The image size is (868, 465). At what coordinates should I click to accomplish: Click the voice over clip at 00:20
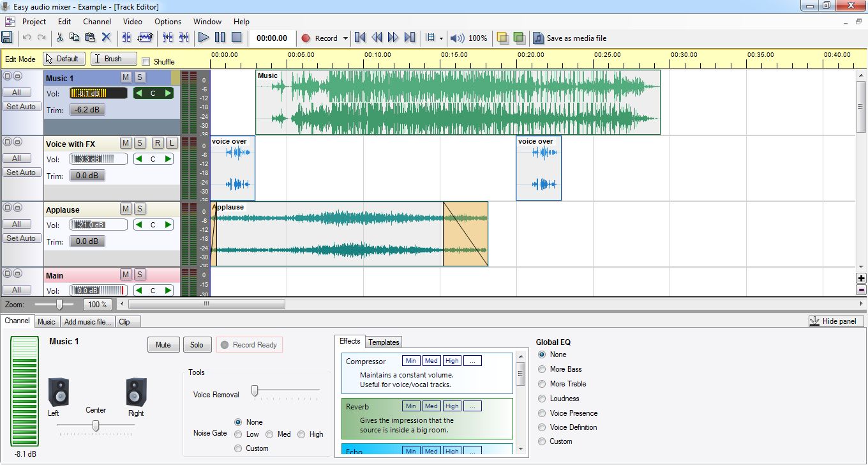pos(539,169)
